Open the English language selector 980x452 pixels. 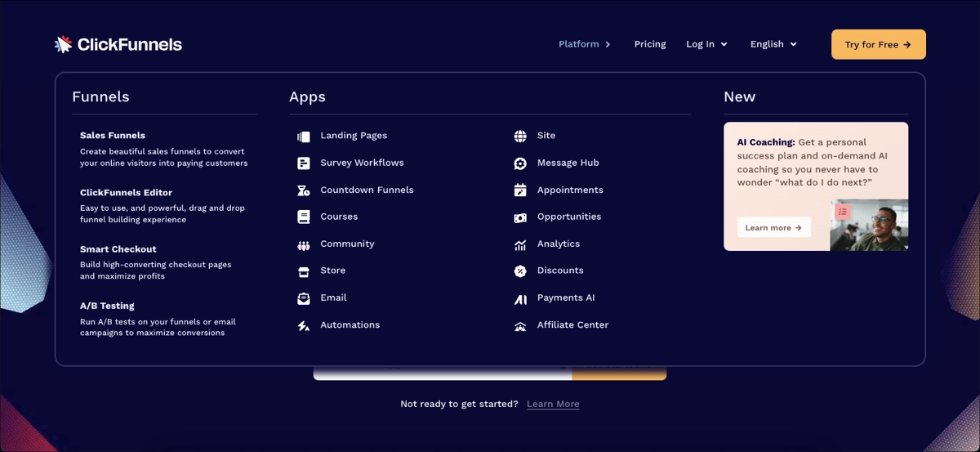click(773, 44)
